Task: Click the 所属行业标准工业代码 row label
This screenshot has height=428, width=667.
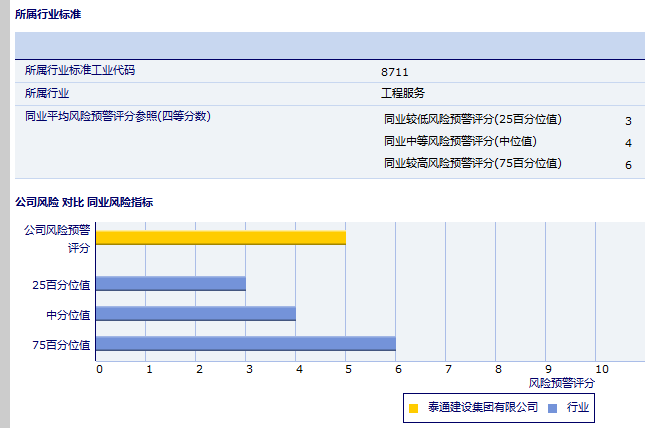Action: coord(80,71)
